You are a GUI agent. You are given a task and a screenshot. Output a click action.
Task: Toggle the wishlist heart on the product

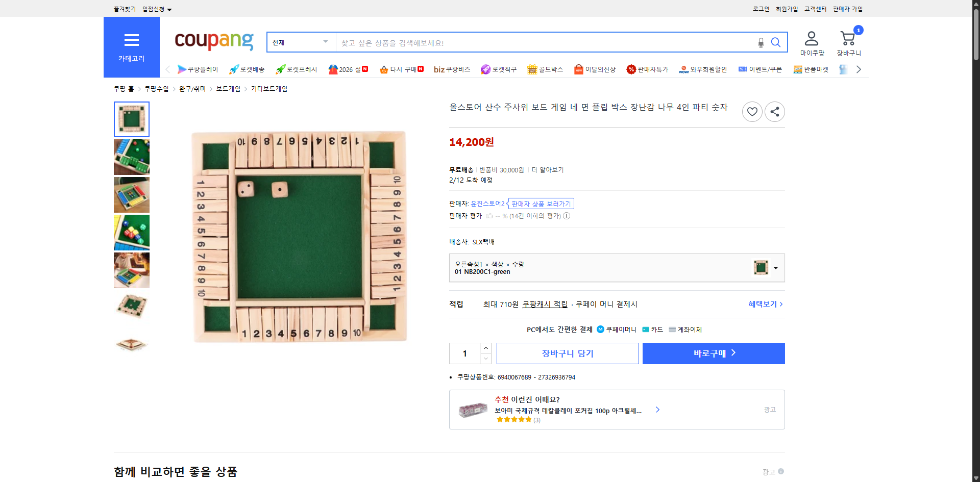click(752, 111)
